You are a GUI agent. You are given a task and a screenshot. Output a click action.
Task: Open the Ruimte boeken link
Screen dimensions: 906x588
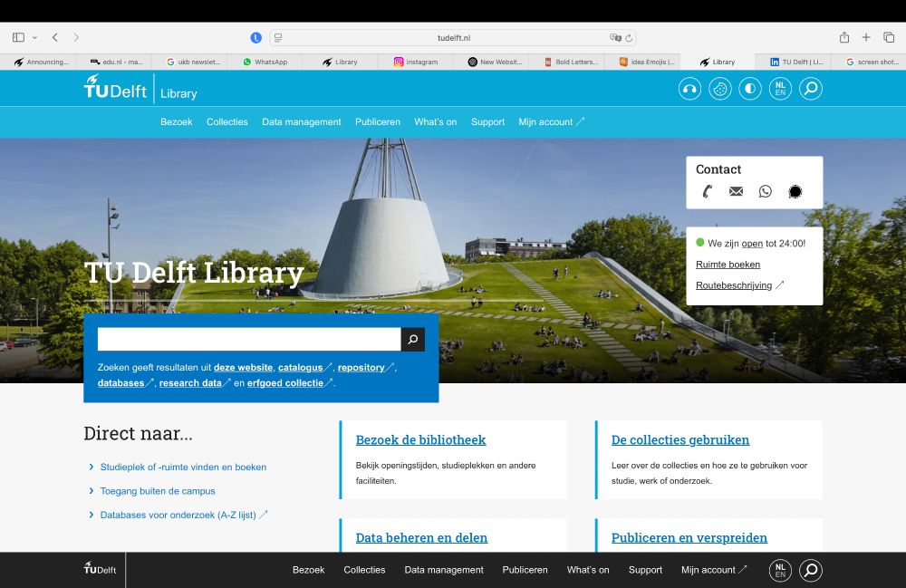728,265
